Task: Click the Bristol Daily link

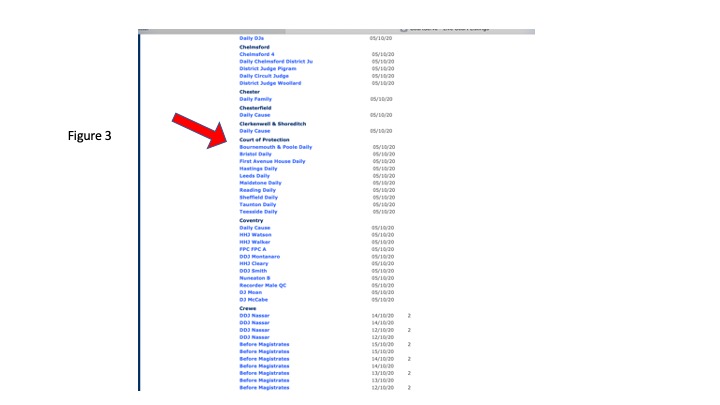Action: [255, 154]
